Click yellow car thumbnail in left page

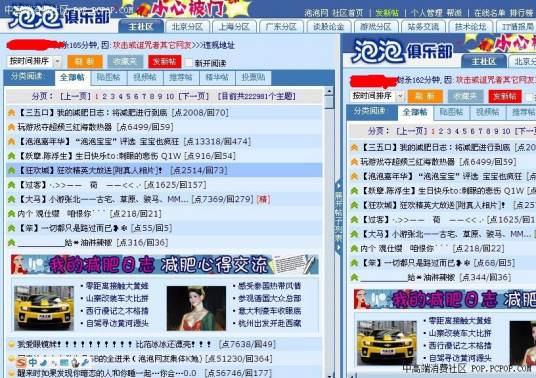click(x=44, y=308)
